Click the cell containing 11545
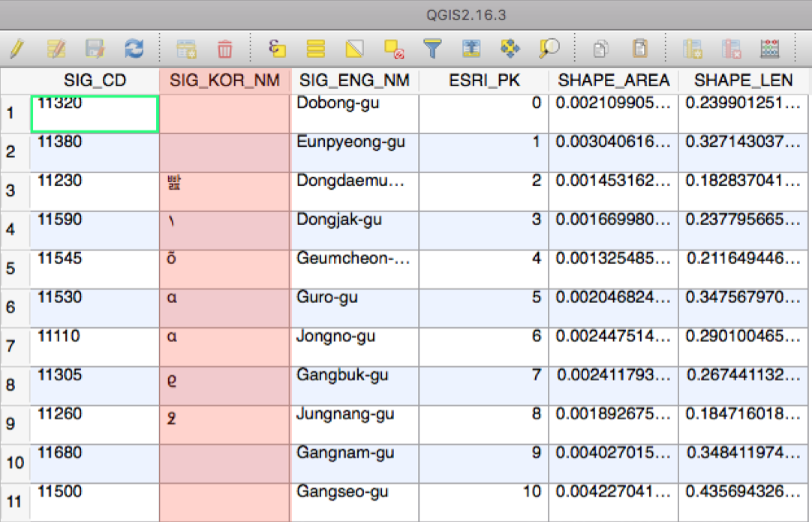 [95, 269]
